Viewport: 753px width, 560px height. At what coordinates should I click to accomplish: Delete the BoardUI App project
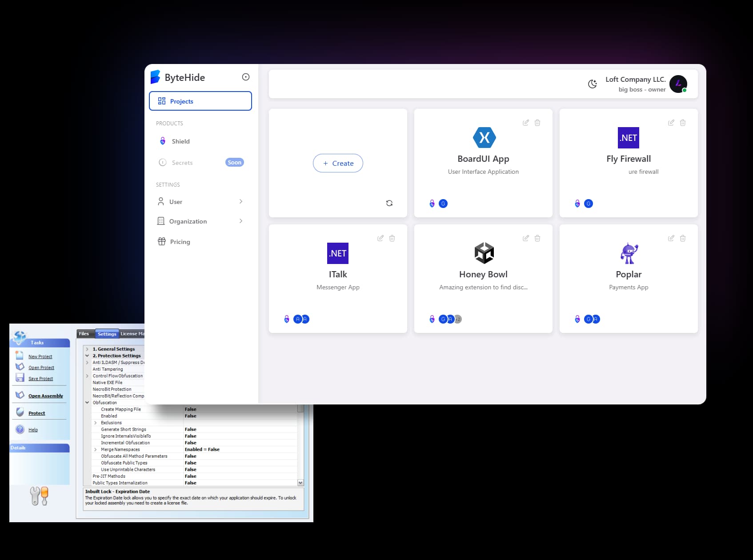(x=537, y=123)
